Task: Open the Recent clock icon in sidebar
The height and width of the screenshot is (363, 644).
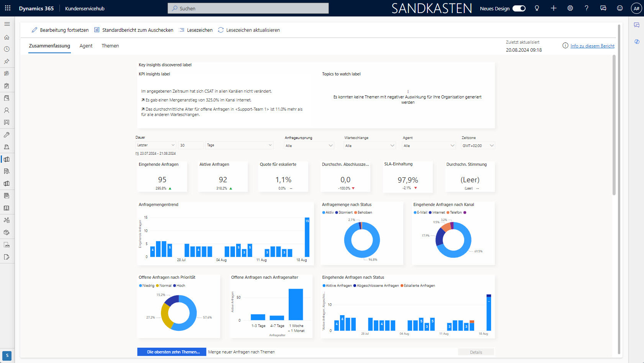Action: (x=7, y=49)
